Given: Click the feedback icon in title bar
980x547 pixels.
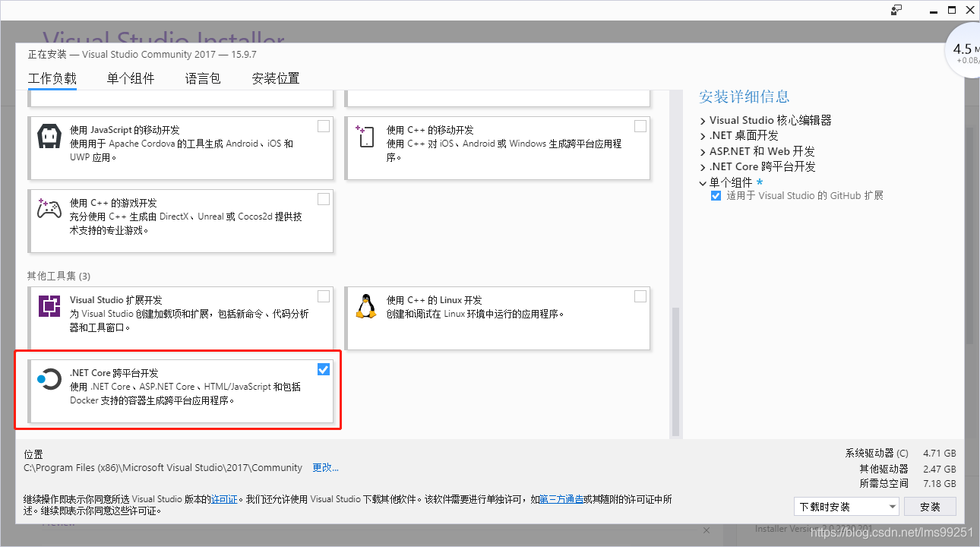Looking at the screenshot, I should click(897, 10).
